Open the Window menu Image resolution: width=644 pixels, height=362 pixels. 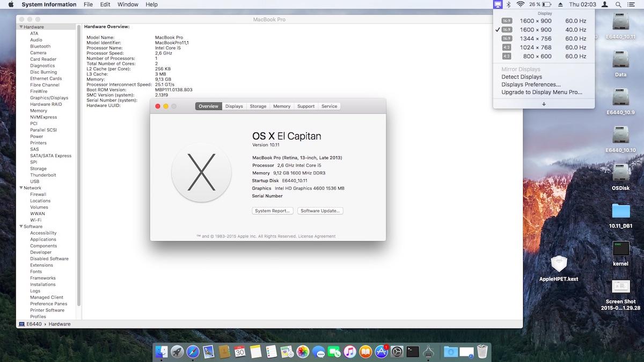tap(128, 4)
